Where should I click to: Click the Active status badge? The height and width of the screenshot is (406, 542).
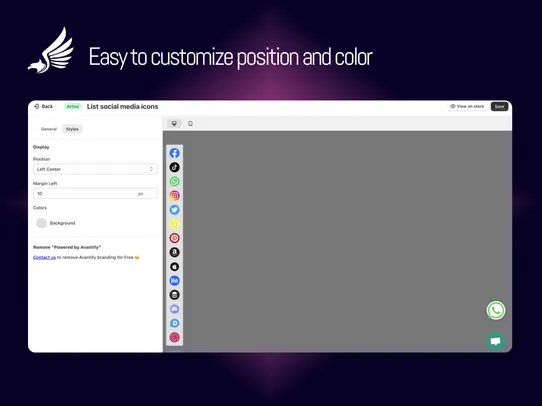[x=73, y=106]
